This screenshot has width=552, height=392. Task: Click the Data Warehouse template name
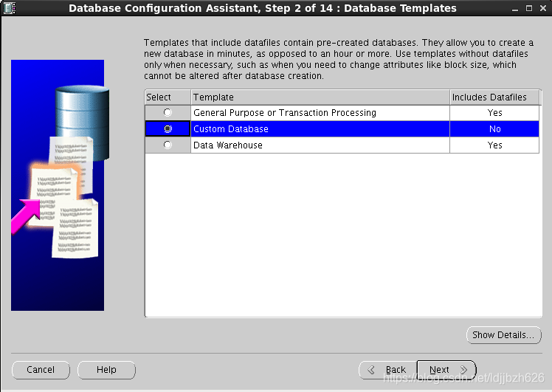(x=228, y=145)
